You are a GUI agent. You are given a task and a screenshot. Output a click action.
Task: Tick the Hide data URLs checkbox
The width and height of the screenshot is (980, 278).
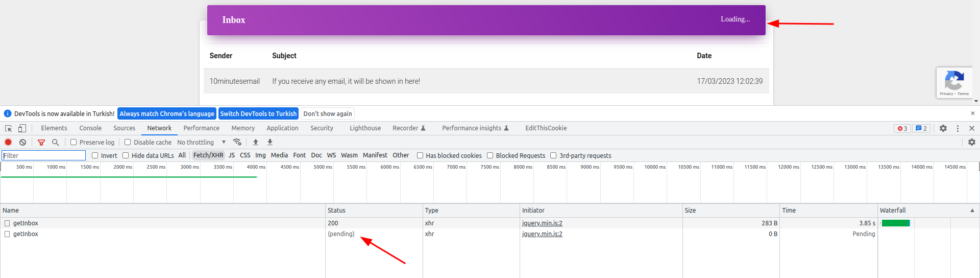point(126,155)
